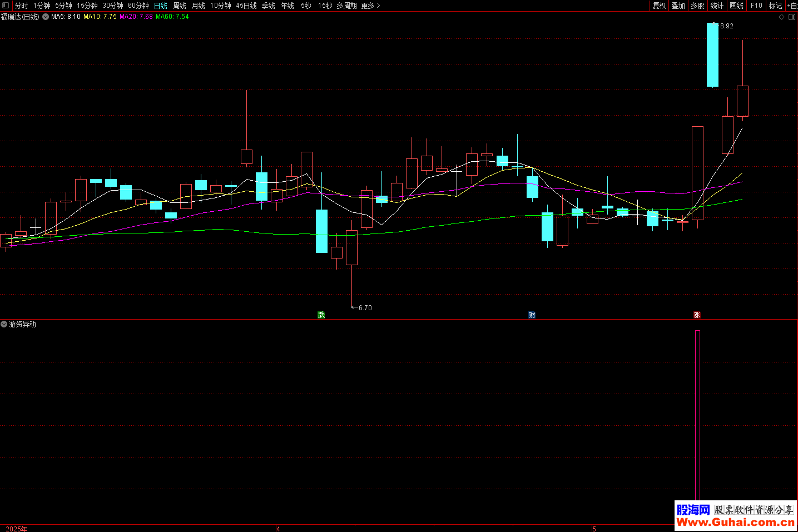This screenshot has height=532, width=798.
Task: Click the month 5 time axis marker
Action: point(594,529)
